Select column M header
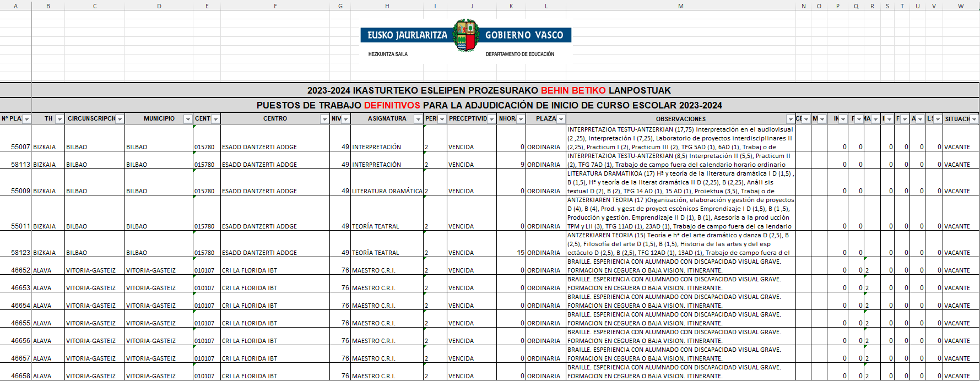980x381 pixels. click(681, 6)
